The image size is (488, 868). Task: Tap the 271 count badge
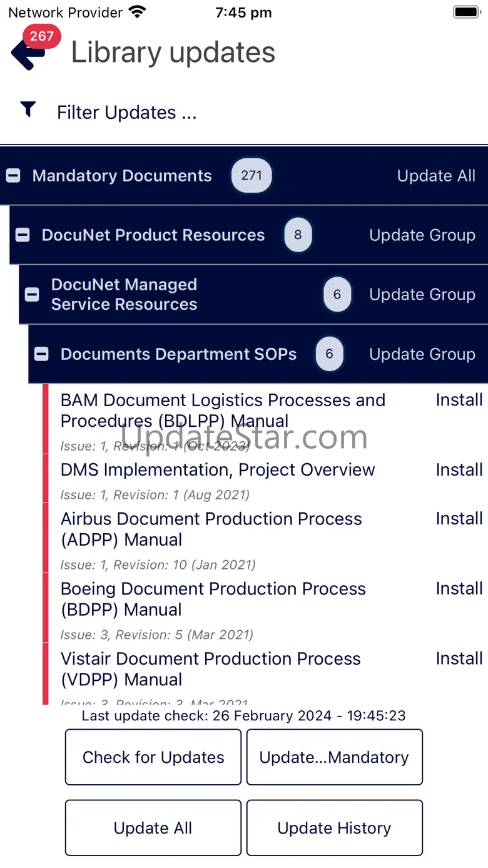pyautogui.click(x=252, y=175)
